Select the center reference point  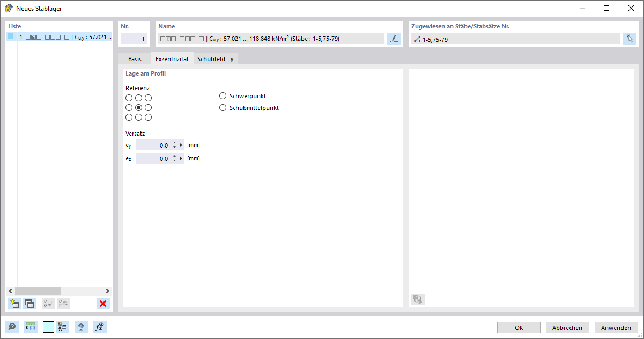138,107
